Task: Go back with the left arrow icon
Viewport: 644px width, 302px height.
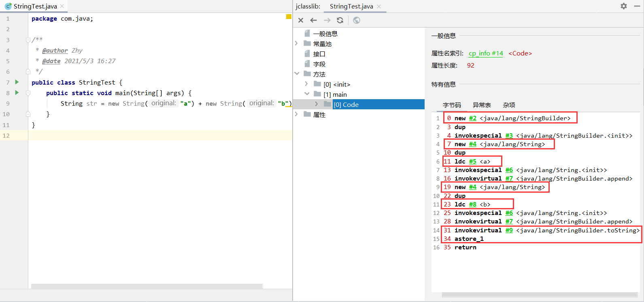Action: (313, 20)
